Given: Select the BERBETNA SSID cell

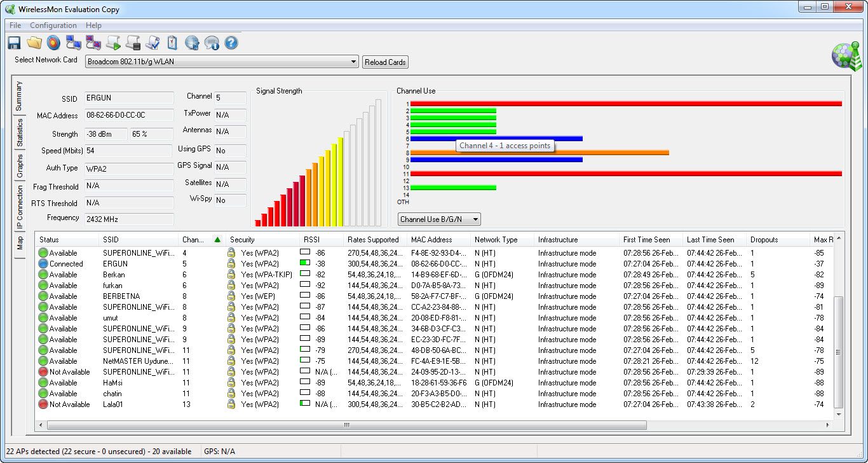Looking at the screenshot, I should tap(121, 296).
